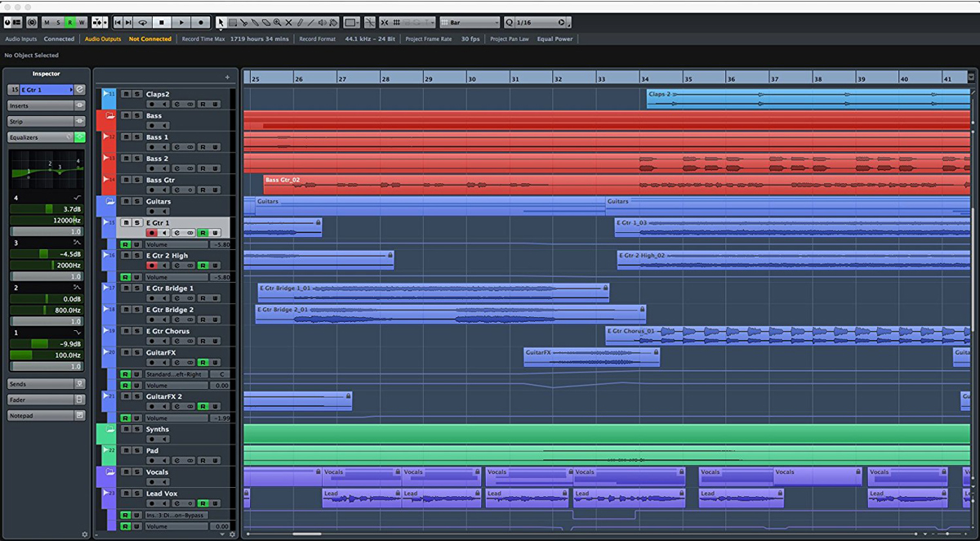980x541 pixels.
Task: Open the Bar grid type dropdown
Action: (x=470, y=23)
